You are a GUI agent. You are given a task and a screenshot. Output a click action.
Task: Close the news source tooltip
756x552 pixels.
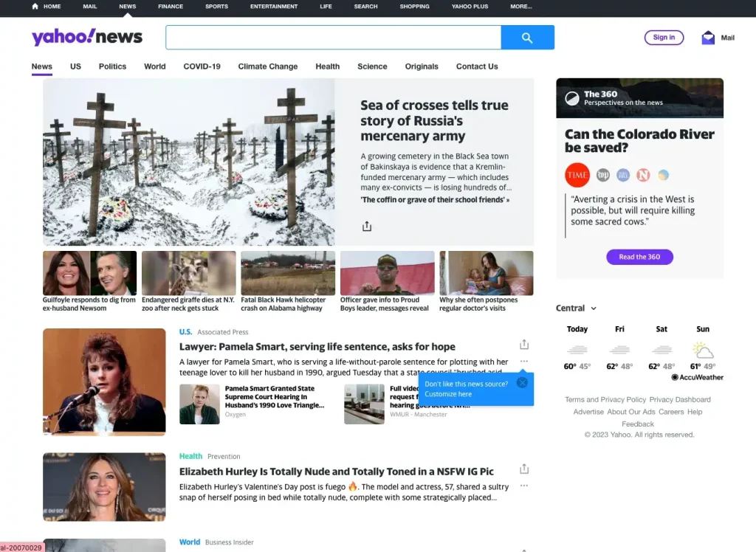[x=522, y=383]
